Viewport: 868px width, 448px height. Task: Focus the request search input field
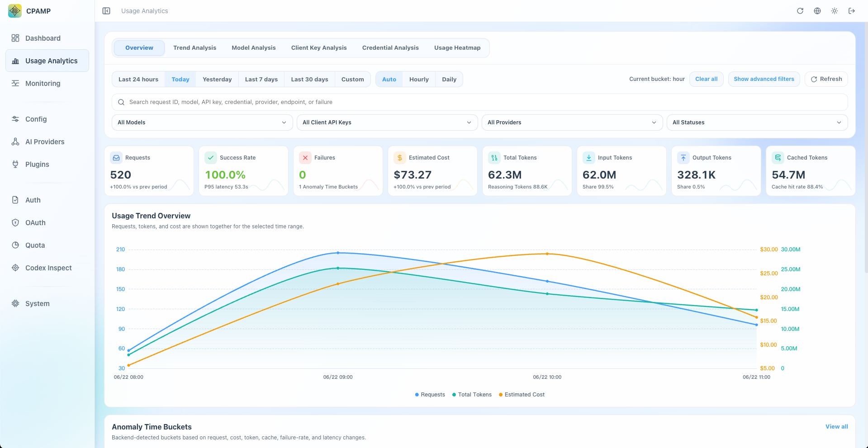click(x=479, y=102)
